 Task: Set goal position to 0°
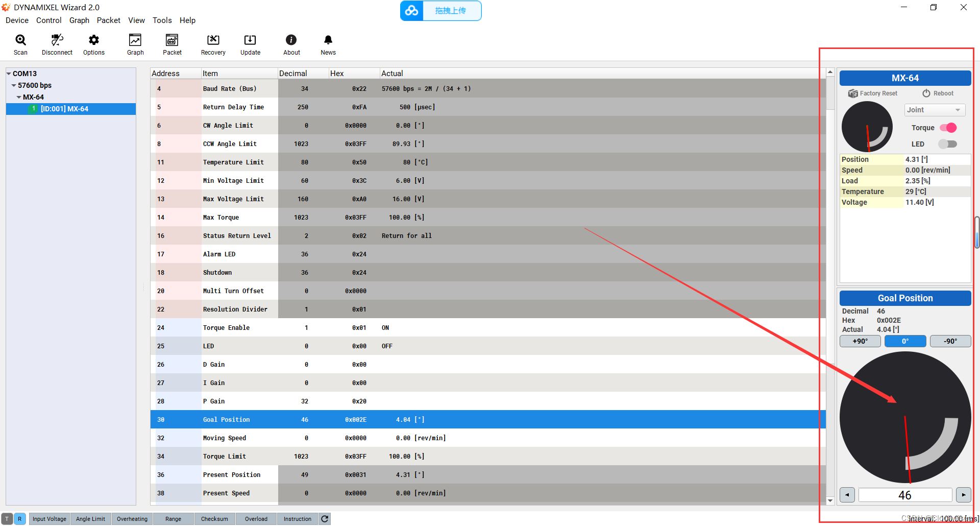pos(905,341)
